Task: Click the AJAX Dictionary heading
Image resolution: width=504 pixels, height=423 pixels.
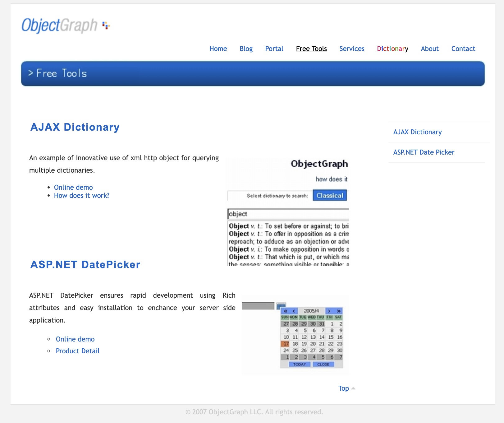Action: (x=75, y=127)
